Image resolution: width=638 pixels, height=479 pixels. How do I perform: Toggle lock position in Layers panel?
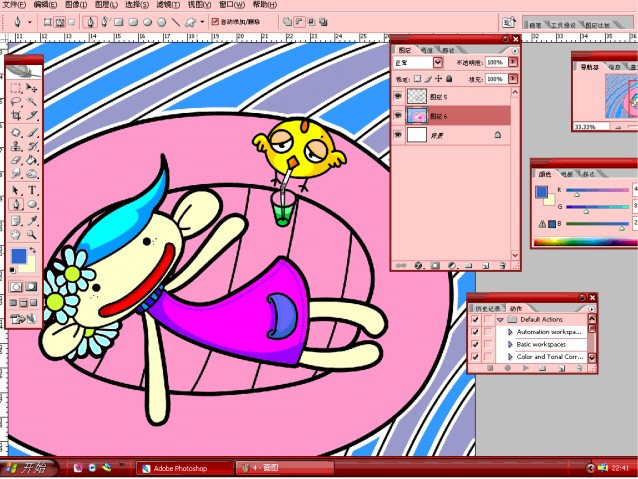(438, 79)
